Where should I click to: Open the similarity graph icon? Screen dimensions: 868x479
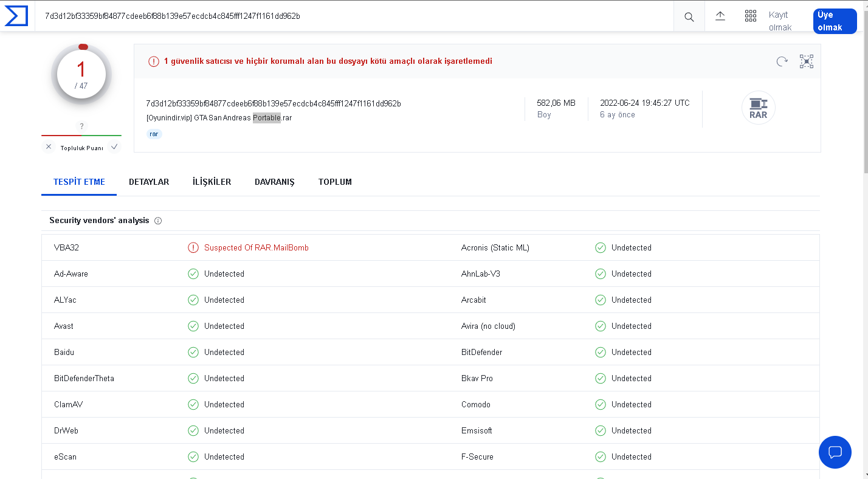807,61
